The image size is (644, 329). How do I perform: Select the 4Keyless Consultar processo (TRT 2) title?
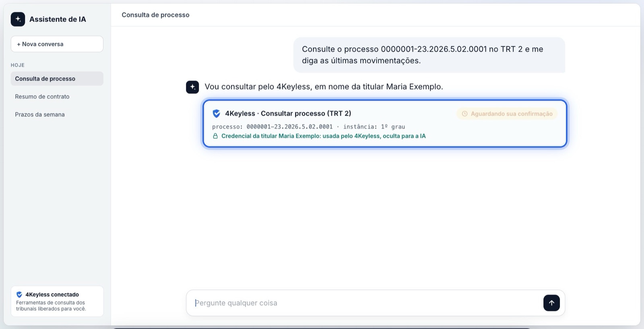tap(288, 114)
